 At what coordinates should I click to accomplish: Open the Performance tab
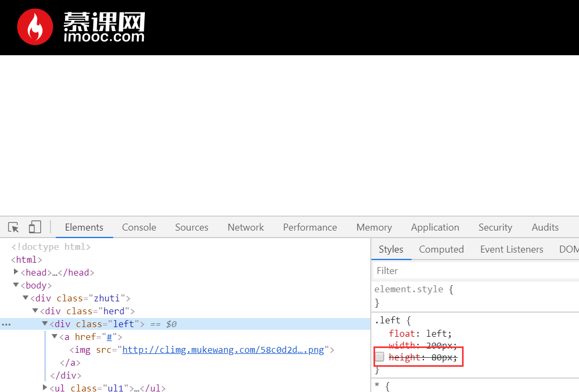tap(310, 227)
